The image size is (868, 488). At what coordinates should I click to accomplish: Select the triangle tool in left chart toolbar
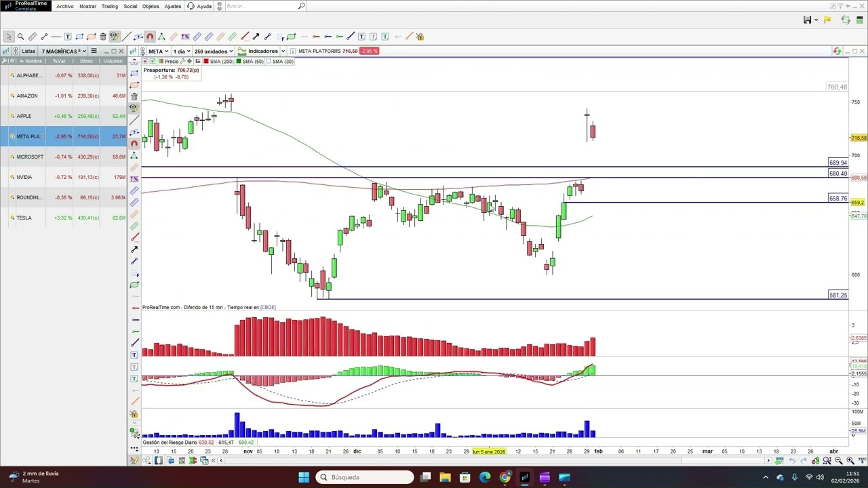[x=134, y=155]
